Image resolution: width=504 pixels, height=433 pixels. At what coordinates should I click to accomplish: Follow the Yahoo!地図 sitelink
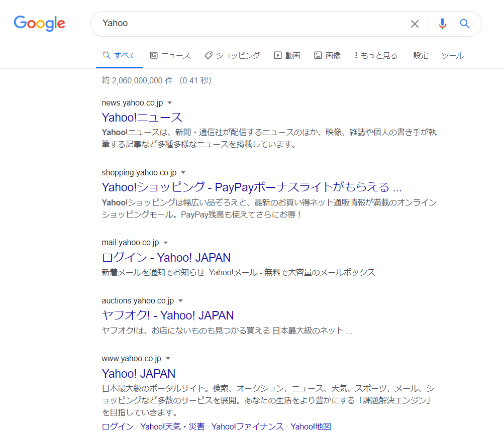pos(311,426)
